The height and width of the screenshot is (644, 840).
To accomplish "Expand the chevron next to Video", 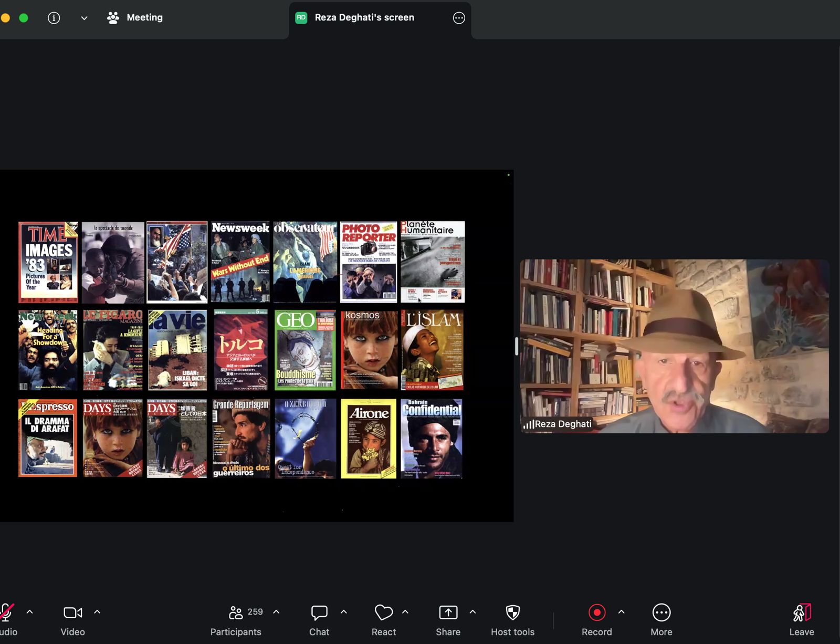I will pyautogui.click(x=97, y=612).
